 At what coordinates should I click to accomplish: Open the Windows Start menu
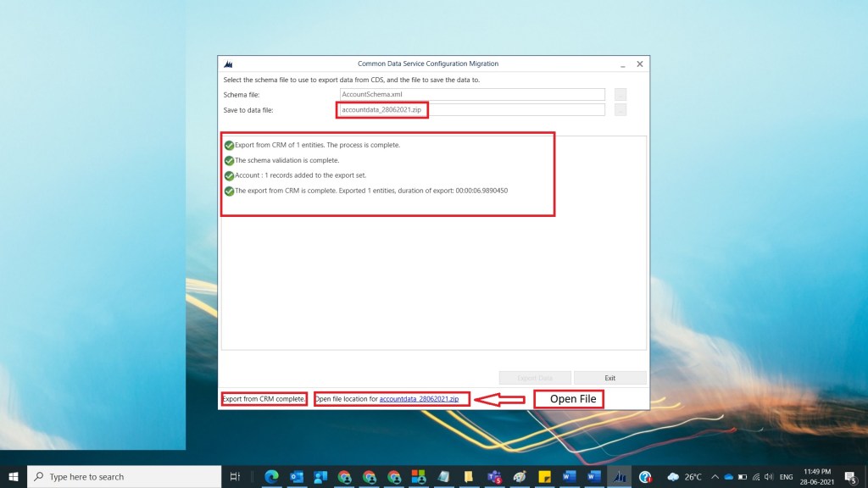14,477
